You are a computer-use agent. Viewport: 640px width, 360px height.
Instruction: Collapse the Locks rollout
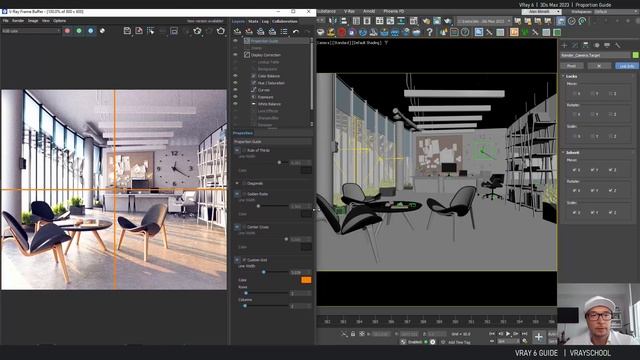coord(563,76)
